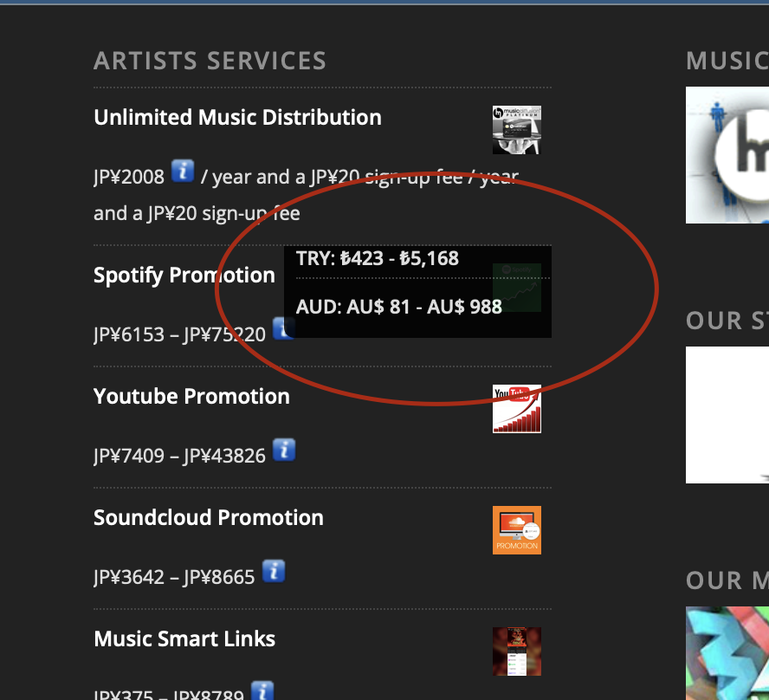Click info icon beside Youtube Promotion price
769x700 pixels.
click(x=284, y=450)
